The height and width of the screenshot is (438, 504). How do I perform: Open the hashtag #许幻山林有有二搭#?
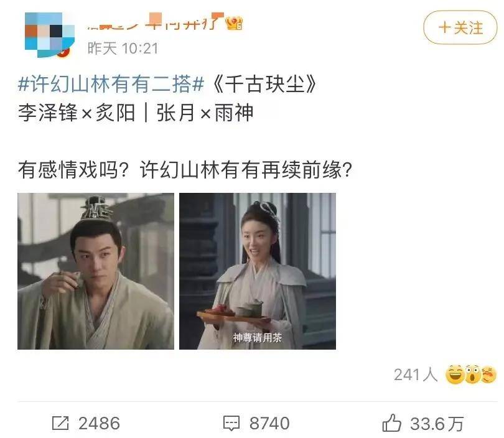[111, 84]
